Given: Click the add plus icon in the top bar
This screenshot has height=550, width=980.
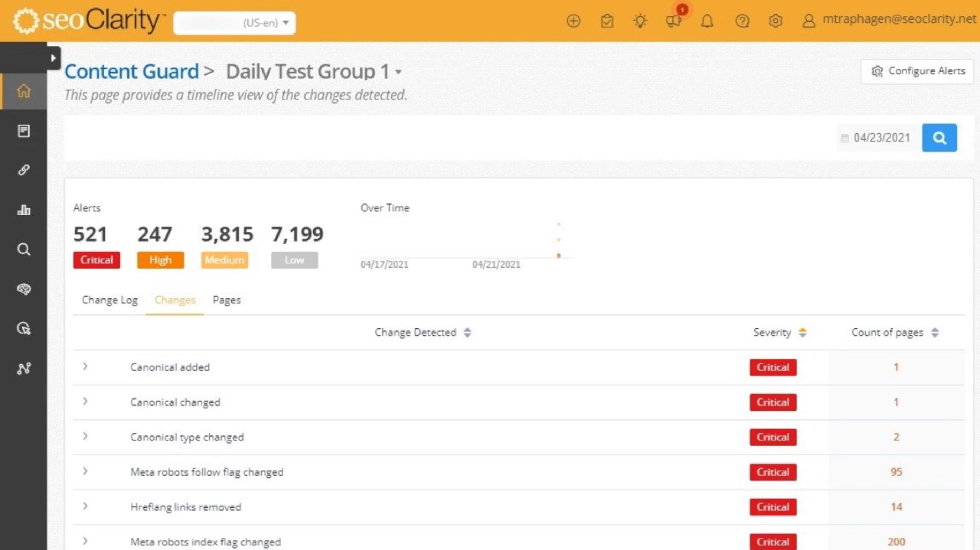Looking at the screenshot, I should coord(574,21).
